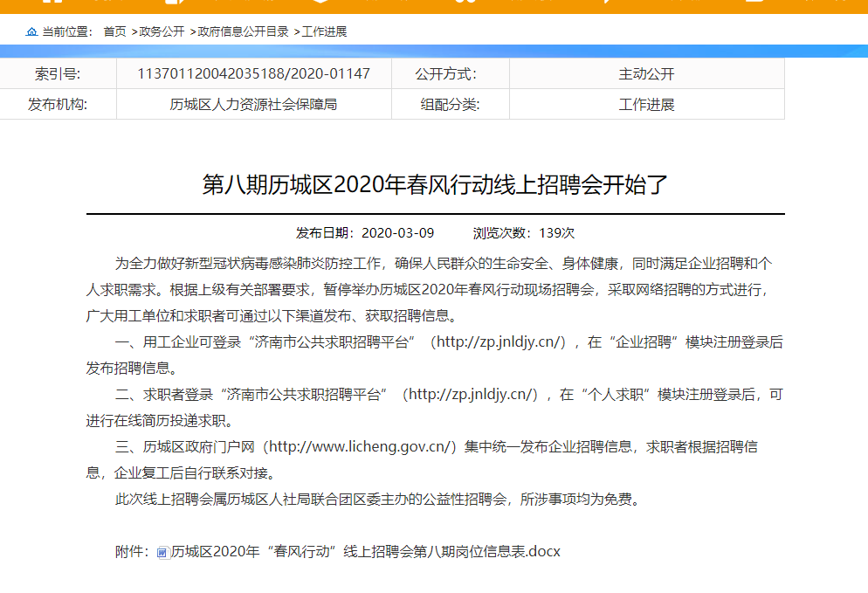The height and width of the screenshot is (593, 868).
Task: Click the zp.jnldjy.cn URL in the 求职者登录 paragraph
Action: point(472,395)
